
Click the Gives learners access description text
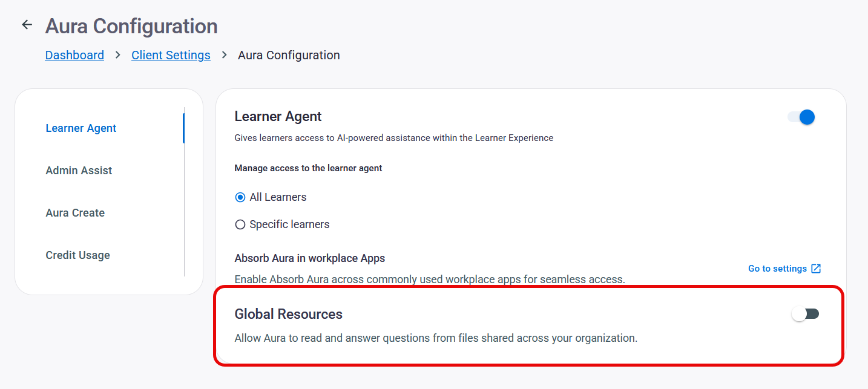[393, 138]
